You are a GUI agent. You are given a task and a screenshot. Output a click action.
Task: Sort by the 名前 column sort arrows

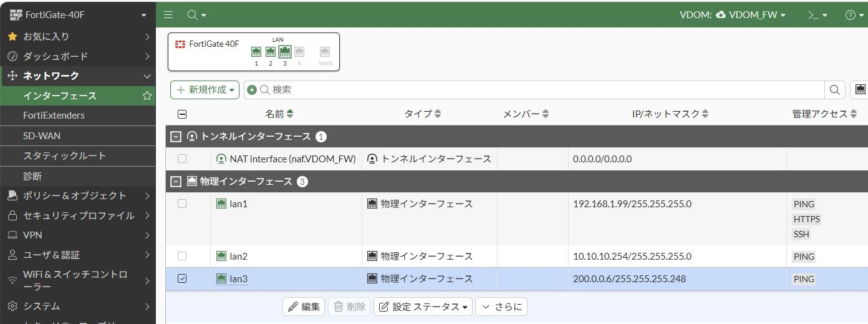point(290,114)
